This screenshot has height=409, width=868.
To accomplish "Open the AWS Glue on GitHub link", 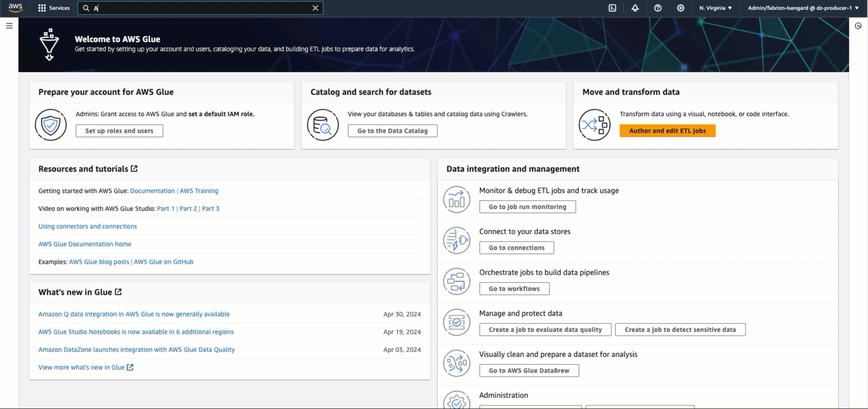I will click(163, 262).
